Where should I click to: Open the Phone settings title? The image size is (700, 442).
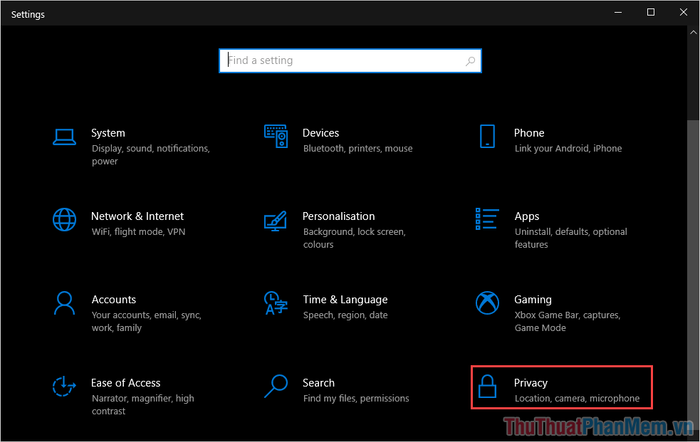point(529,133)
